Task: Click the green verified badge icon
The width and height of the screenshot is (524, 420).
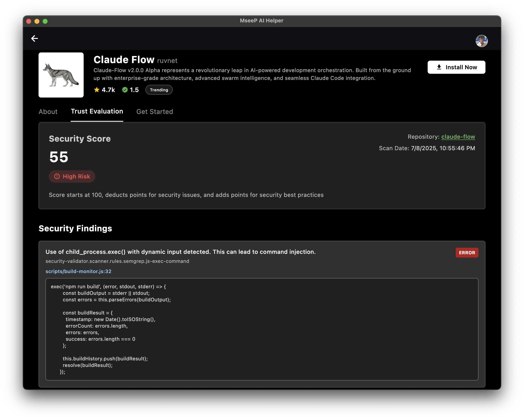Action: pos(125,90)
